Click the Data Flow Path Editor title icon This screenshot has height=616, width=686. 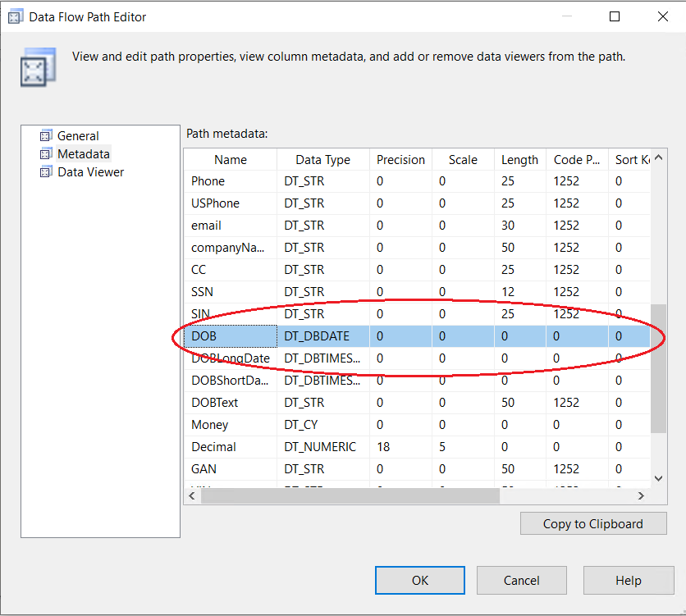(x=15, y=16)
